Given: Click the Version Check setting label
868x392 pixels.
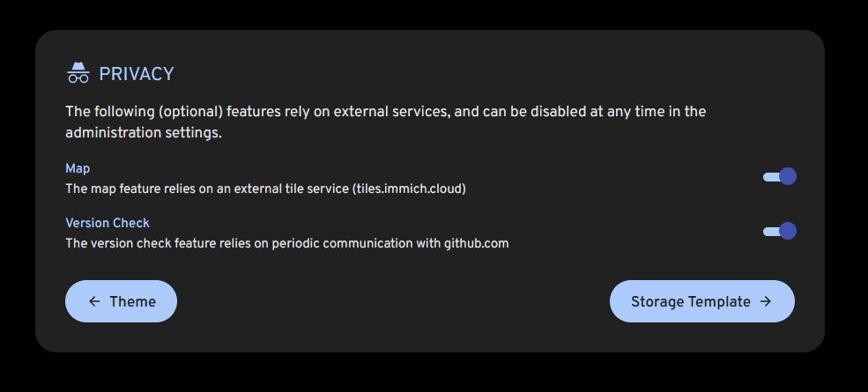Looking at the screenshot, I should [x=108, y=223].
